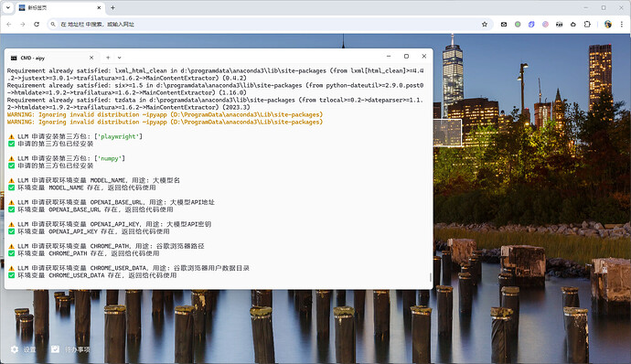Image resolution: width=631 pixels, height=364 pixels.
Task: Click text '用途: 大模型名'
Action: 155,180
